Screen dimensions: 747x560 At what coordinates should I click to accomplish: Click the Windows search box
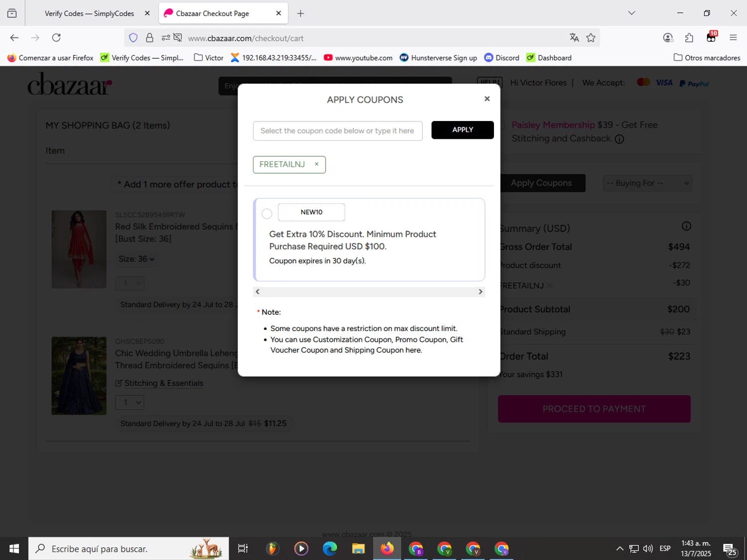coord(128,549)
